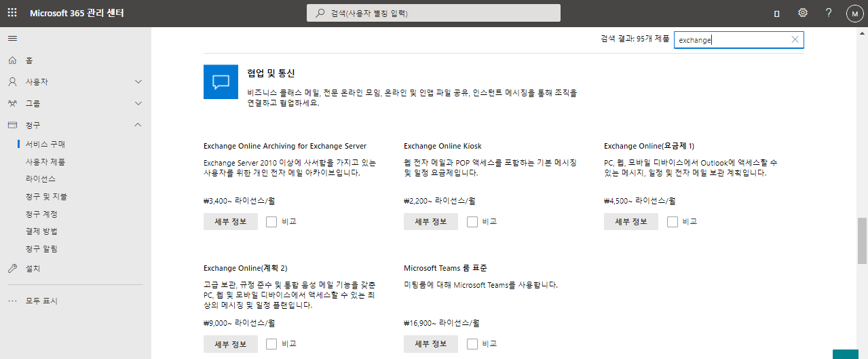Viewport: 868px width, 359px height.
Task: Check compare for Exchange Online(요금제 1)
Action: coord(673,221)
